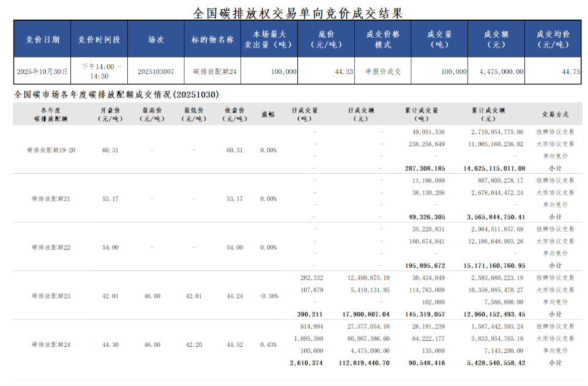Select the 标的物名称 header cell
Image resolution: width=588 pixels, height=386 pixels.
click(212, 39)
